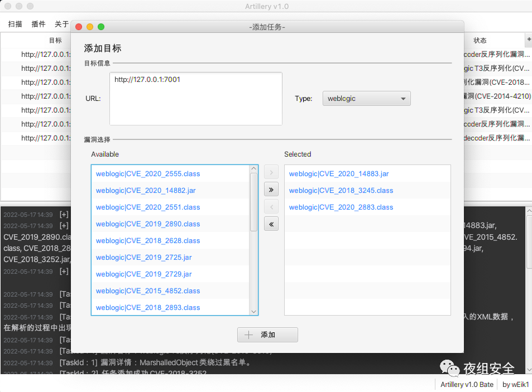Viewport: 532px width, 392px height.
Task: Click the 状态 column header in main window
Action: [480, 40]
